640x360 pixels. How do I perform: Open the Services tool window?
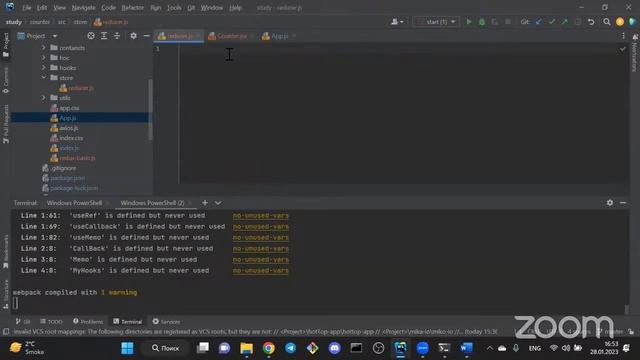(166, 322)
